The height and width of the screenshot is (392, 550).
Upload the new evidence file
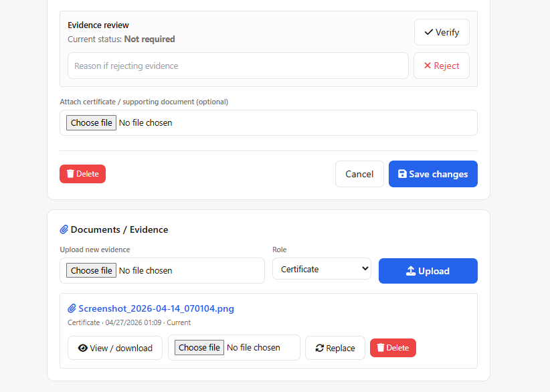point(428,271)
